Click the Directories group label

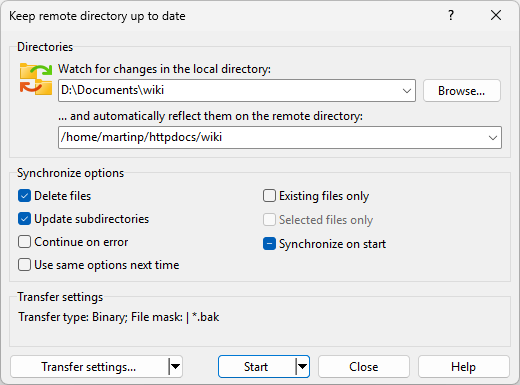(x=45, y=47)
